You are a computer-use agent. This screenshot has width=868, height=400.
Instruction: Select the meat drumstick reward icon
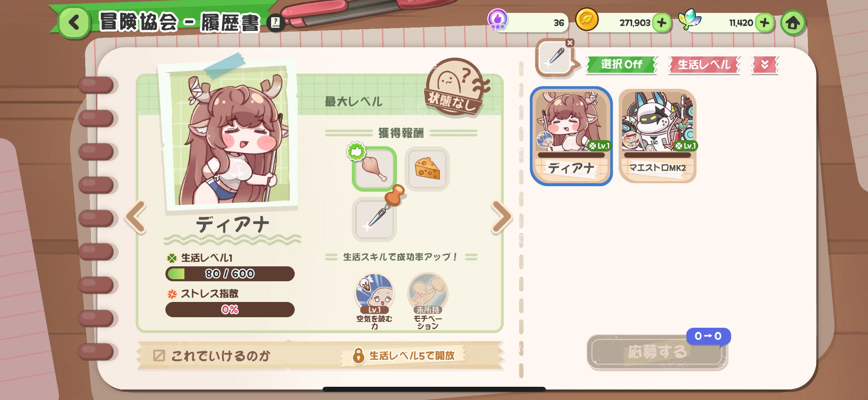[374, 169]
